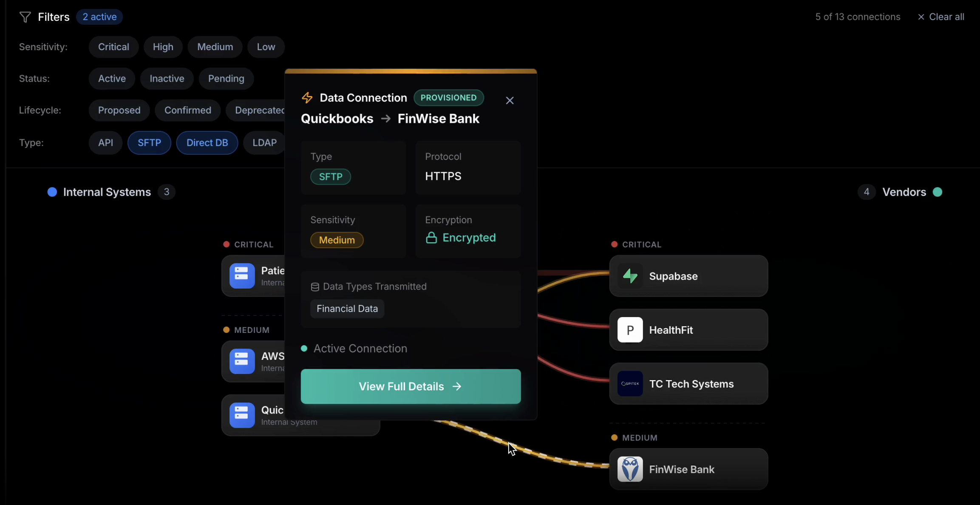Image resolution: width=980 pixels, height=505 pixels.
Task: Click the MEDIUM label above FinWise Bank
Action: (x=640, y=438)
